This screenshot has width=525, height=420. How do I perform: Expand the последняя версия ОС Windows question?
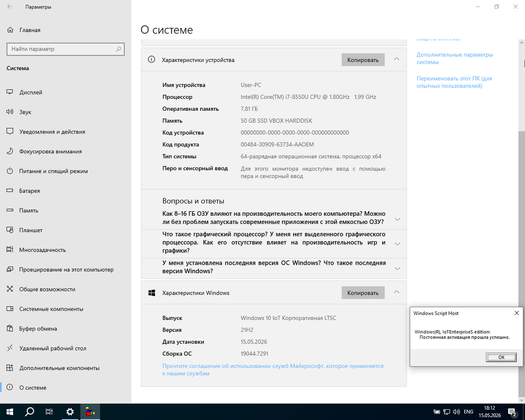[x=397, y=268]
